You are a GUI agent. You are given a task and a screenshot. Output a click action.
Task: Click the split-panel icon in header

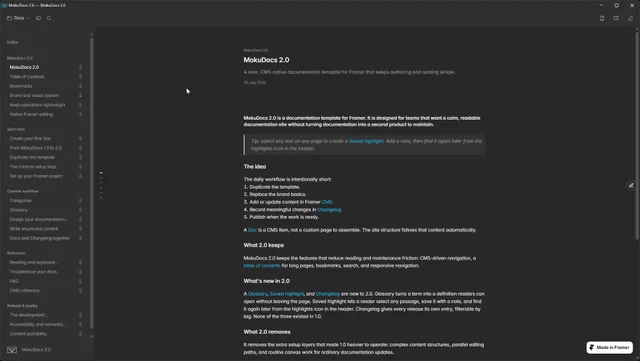[616, 18]
